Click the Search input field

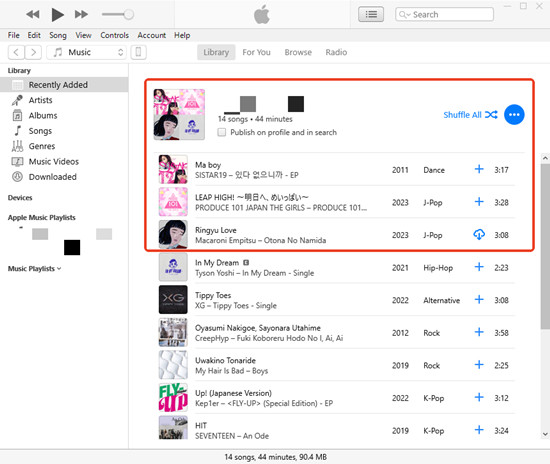(444, 14)
